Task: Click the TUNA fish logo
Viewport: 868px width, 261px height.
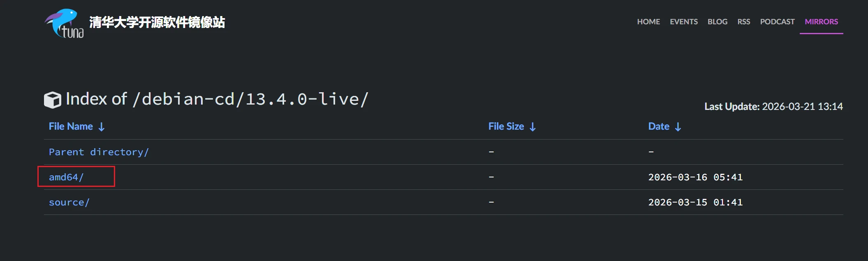Action: 64,23
